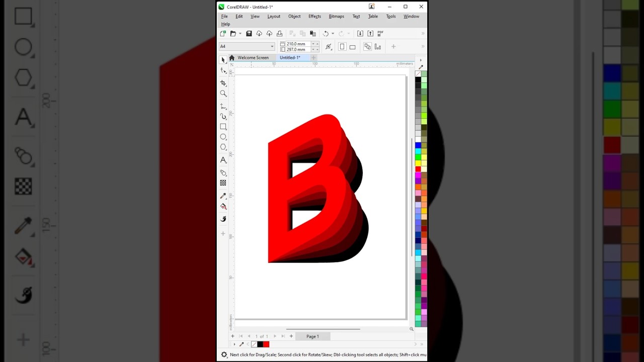Select the Ellipse tool
Image resolution: width=644 pixels, height=362 pixels.
click(223, 137)
